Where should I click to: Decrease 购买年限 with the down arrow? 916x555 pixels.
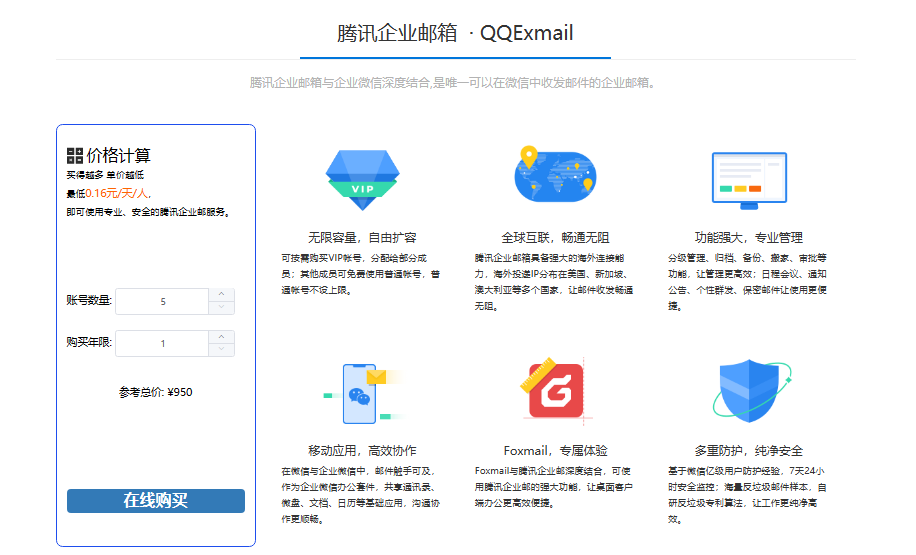pyautogui.click(x=221, y=350)
